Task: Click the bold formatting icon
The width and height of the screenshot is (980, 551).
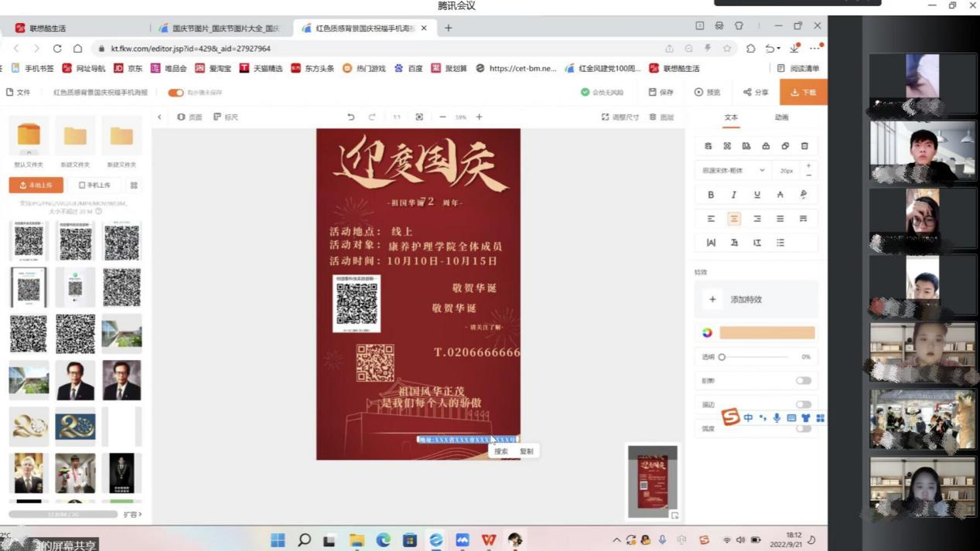Action: (711, 195)
